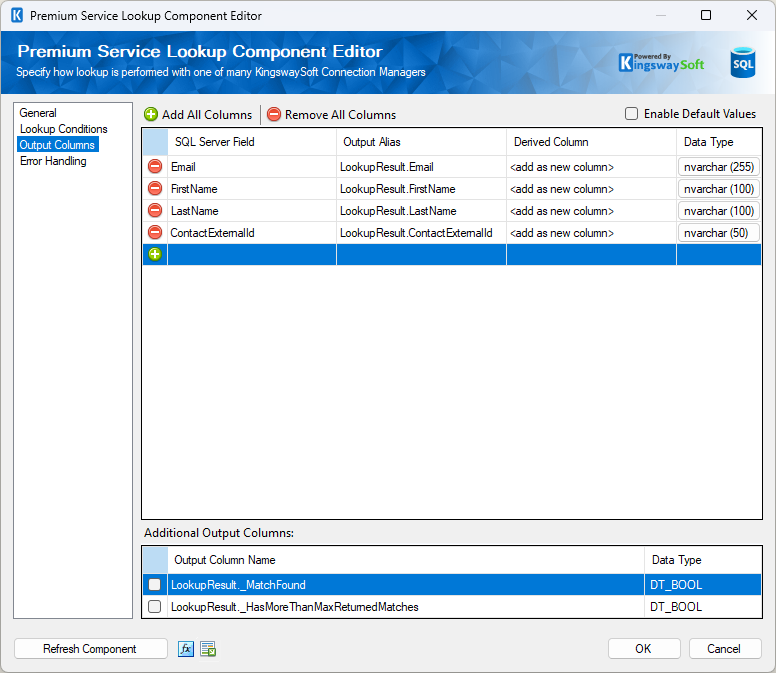Select the LastName SQL Server Field cell

tap(252, 211)
